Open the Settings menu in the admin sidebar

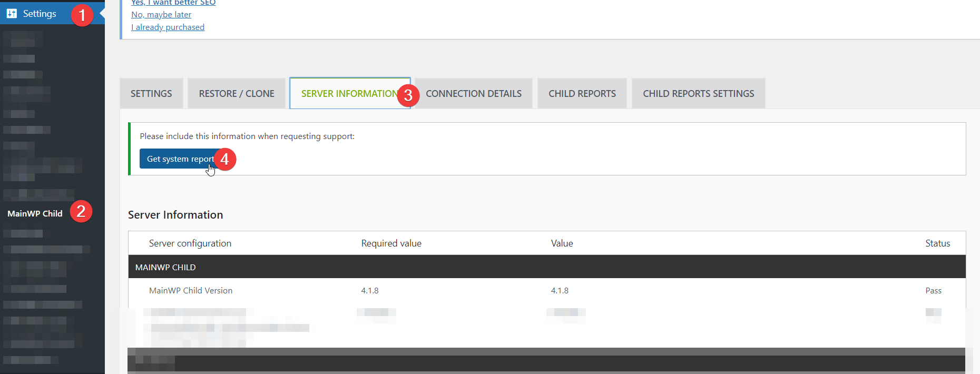[52, 13]
